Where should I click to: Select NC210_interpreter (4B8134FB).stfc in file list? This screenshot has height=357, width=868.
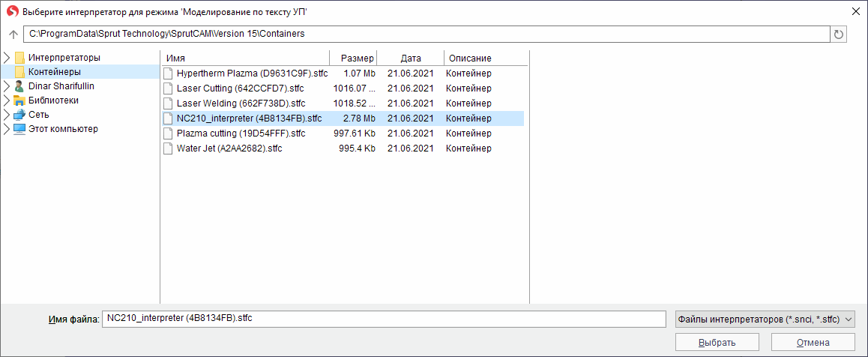click(x=249, y=118)
